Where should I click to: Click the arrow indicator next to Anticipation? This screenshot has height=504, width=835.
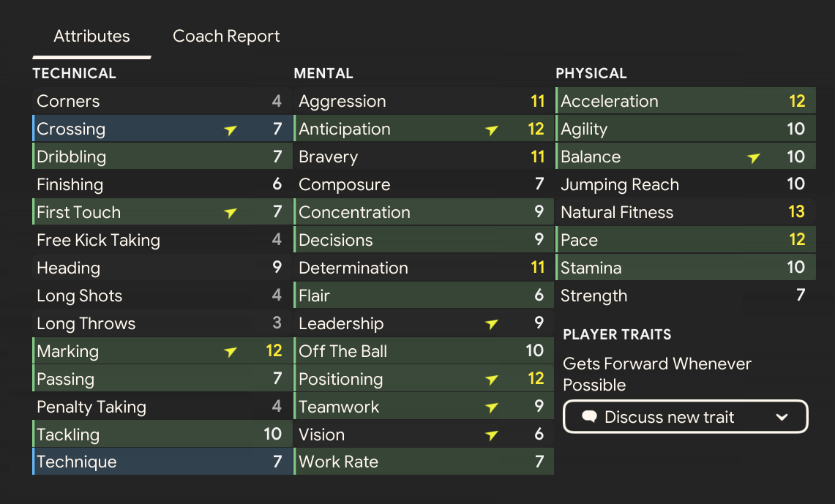[493, 129]
